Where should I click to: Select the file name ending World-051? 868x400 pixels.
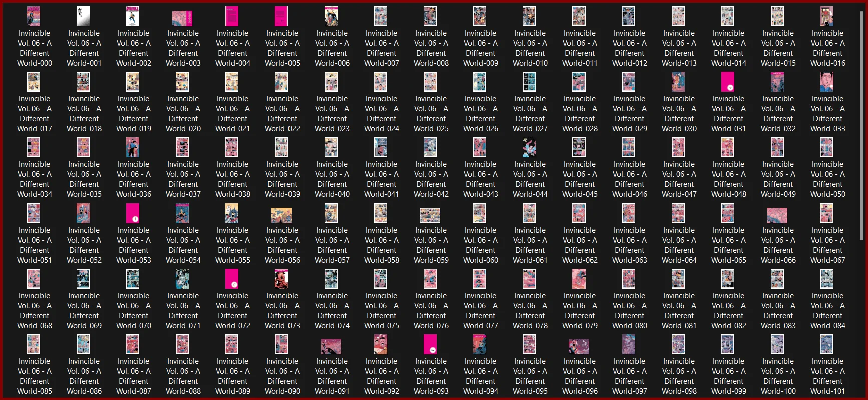pos(35,245)
